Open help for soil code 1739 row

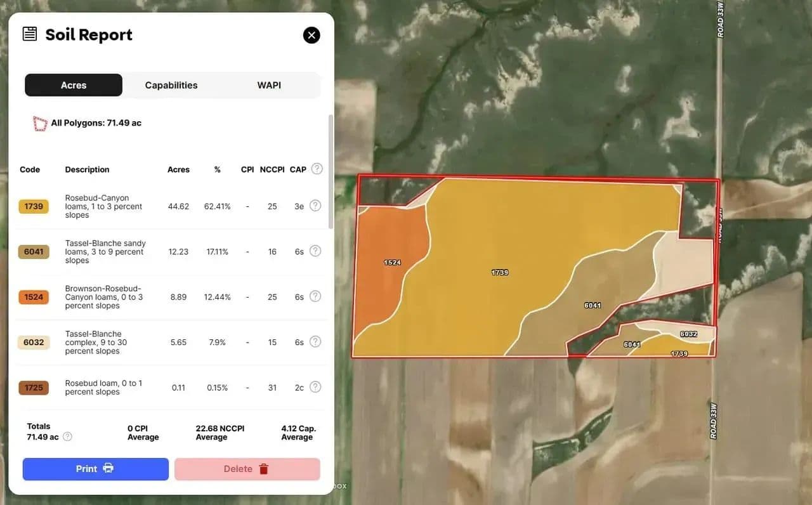(x=315, y=206)
